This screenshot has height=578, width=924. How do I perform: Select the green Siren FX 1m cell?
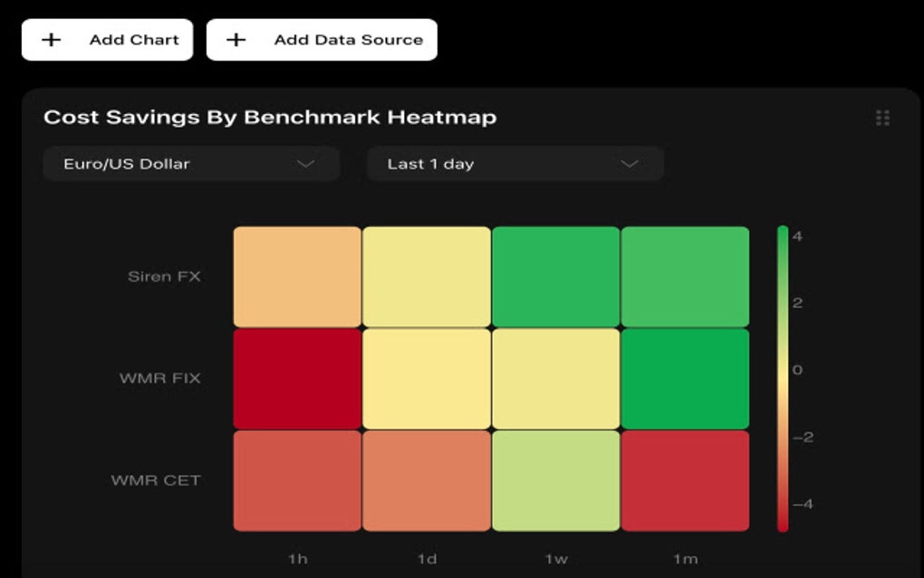[685, 275]
